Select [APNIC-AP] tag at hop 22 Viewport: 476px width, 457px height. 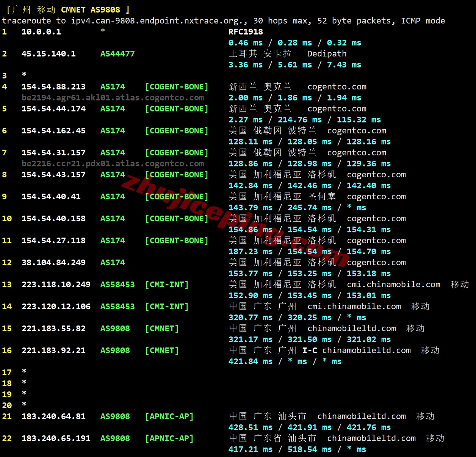pyautogui.click(x=169, y=438)
